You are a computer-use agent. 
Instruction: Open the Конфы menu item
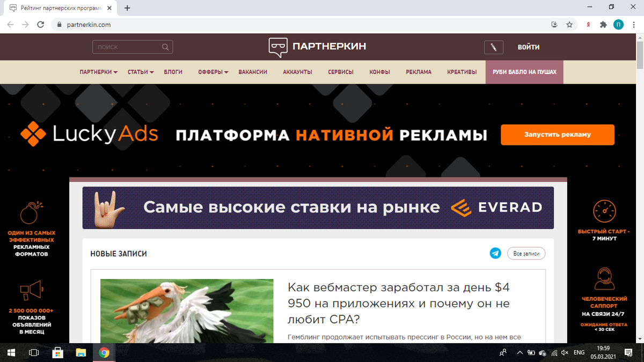(379, 72)
